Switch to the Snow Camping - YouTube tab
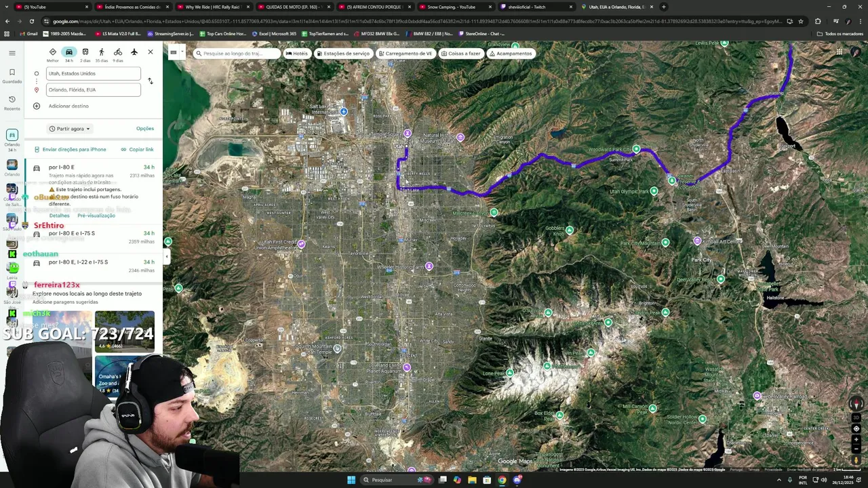 455,7
